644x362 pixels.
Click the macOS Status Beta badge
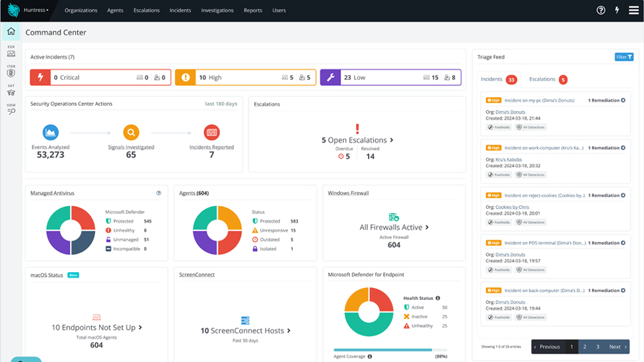tap(73, 275)
